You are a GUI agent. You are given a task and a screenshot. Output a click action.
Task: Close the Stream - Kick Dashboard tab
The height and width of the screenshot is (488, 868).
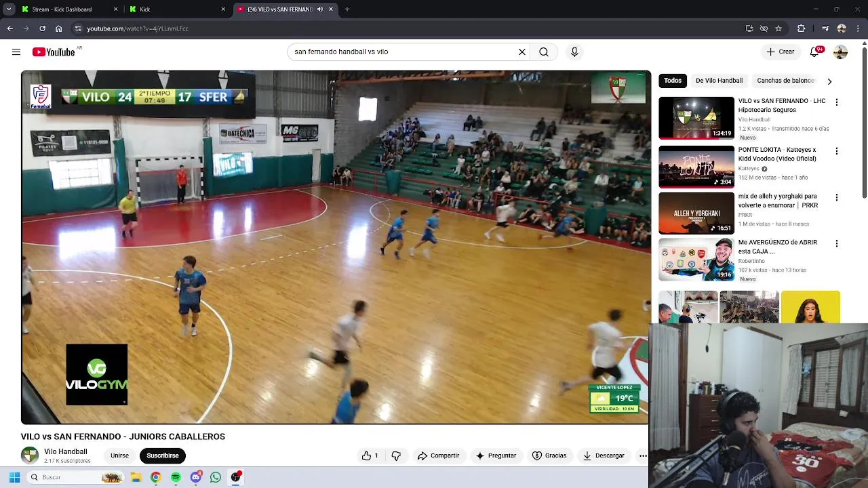[x=115, y=9]
